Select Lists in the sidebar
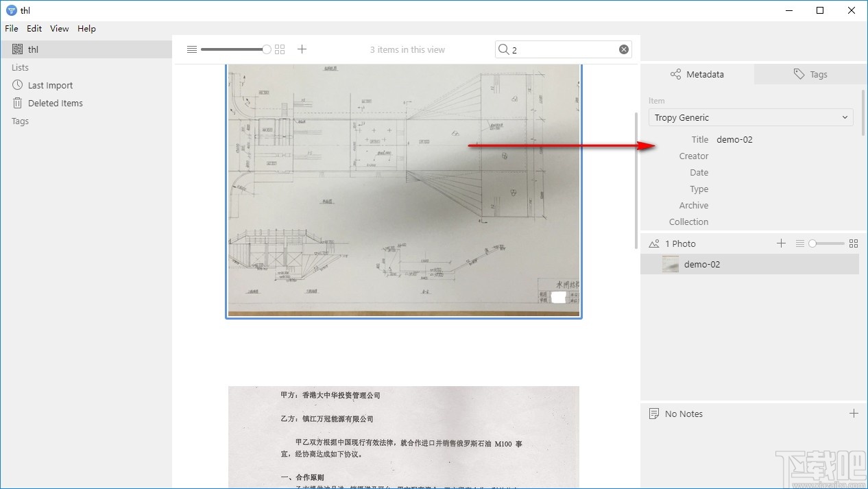 click(20, 67)
